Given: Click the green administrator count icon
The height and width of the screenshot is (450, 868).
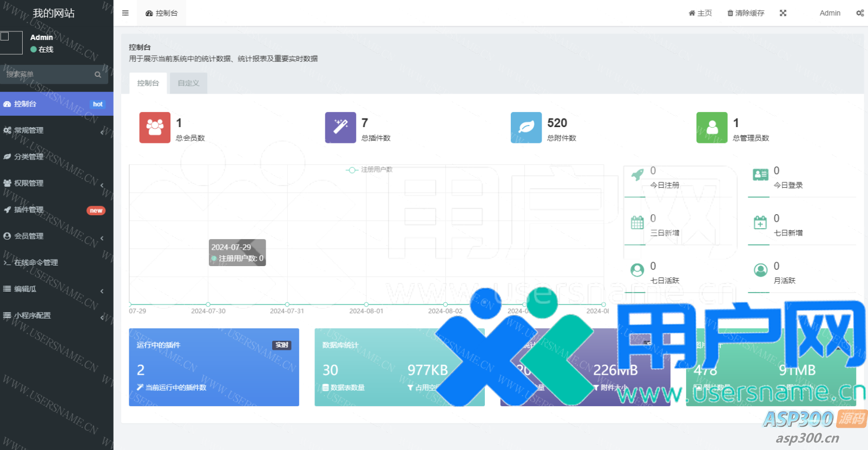Looking at the screenshot, I should (712, 128).
